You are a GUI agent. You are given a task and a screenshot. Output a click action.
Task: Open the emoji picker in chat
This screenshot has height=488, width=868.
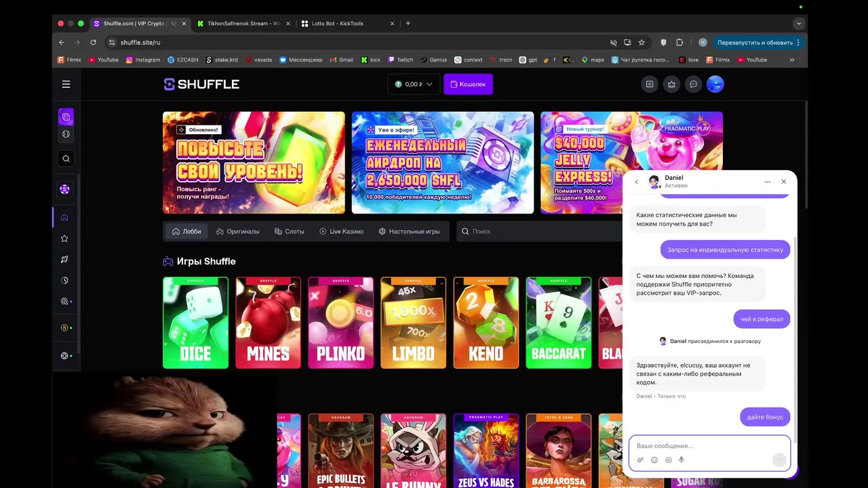point(654,460)
